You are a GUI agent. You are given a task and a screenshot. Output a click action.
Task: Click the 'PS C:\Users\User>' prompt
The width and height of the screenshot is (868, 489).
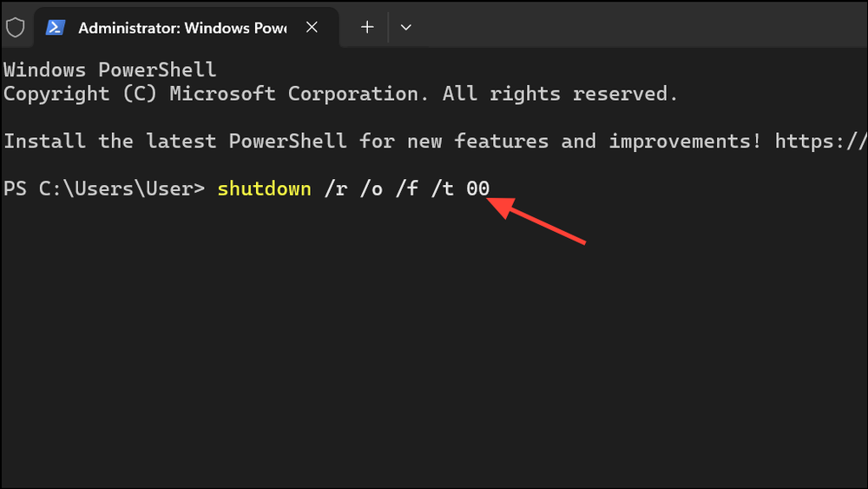[x=104, y=188]
